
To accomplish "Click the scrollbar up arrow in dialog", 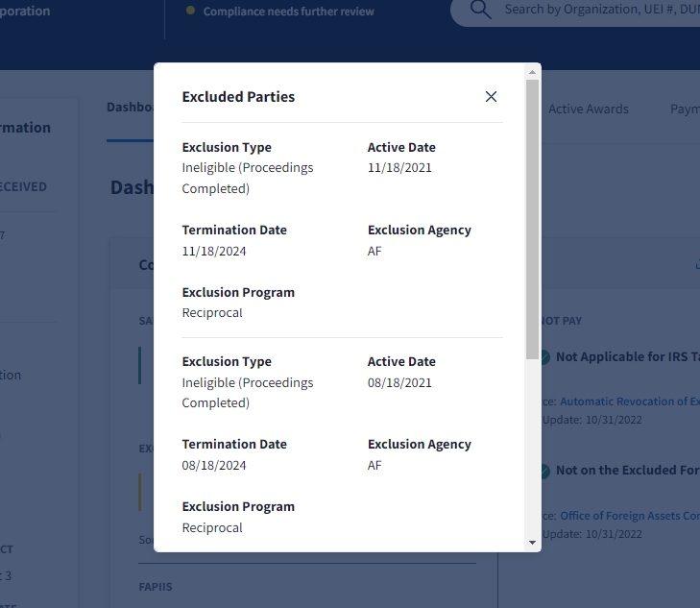I will pos(532,71).
